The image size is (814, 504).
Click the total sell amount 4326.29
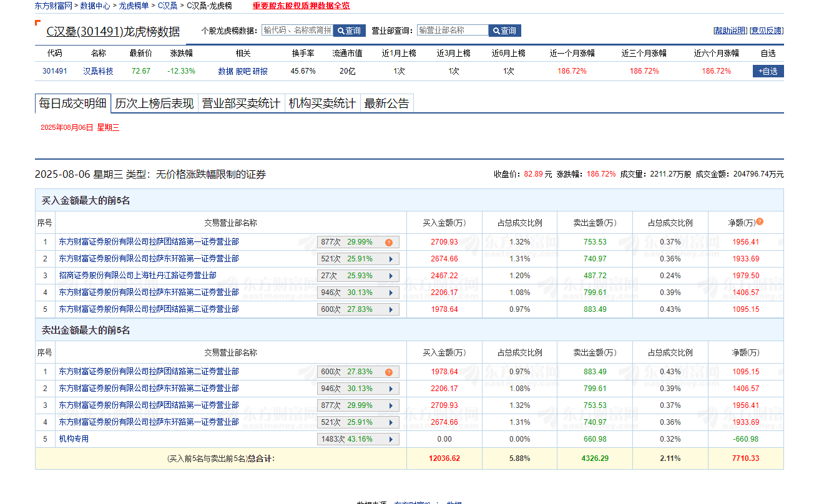(x=595, y=458)
